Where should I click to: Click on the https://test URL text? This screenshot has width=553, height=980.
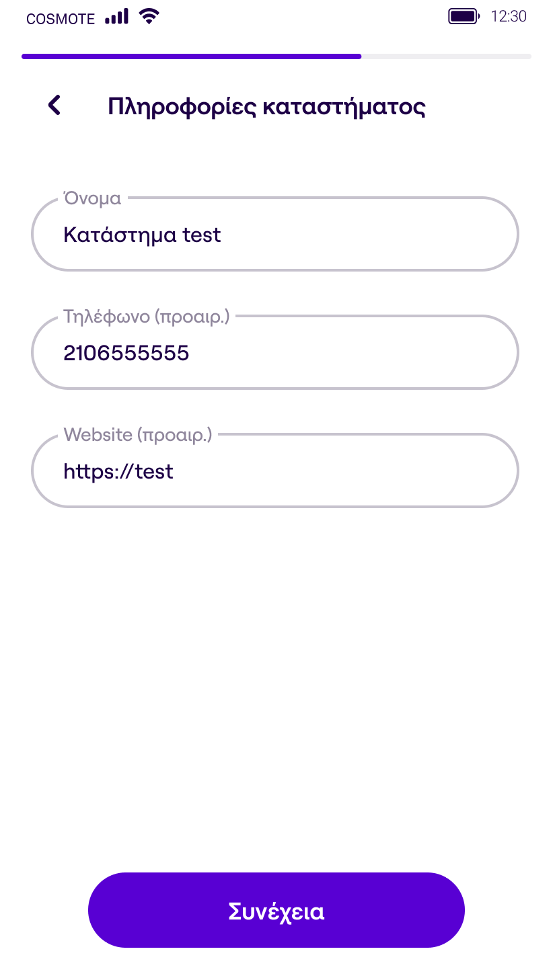tap(118, 471)
